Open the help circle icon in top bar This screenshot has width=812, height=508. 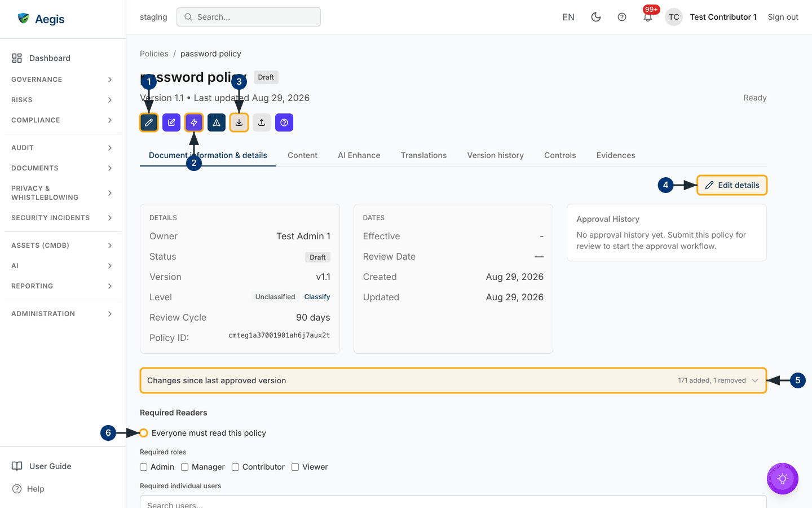(622, 17)
